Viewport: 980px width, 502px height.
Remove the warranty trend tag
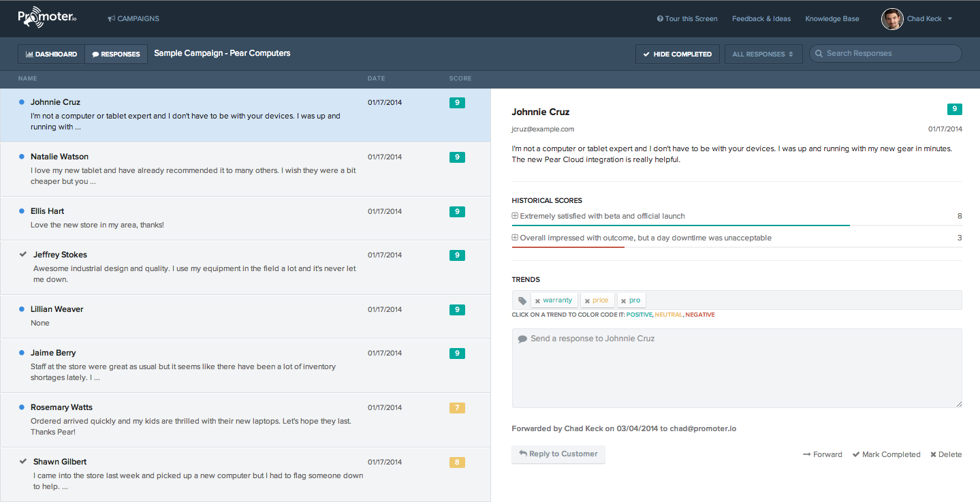[x=537, y=300]
